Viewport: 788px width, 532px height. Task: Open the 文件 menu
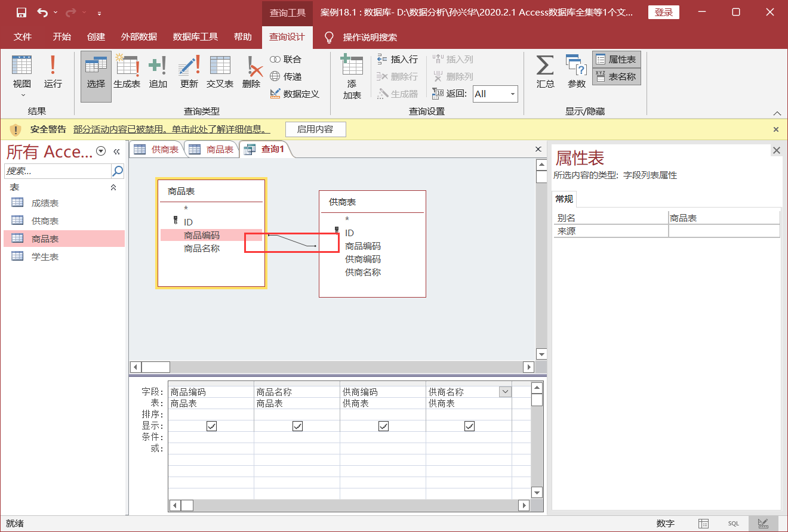pyautogui.click(x=23, y=37)
